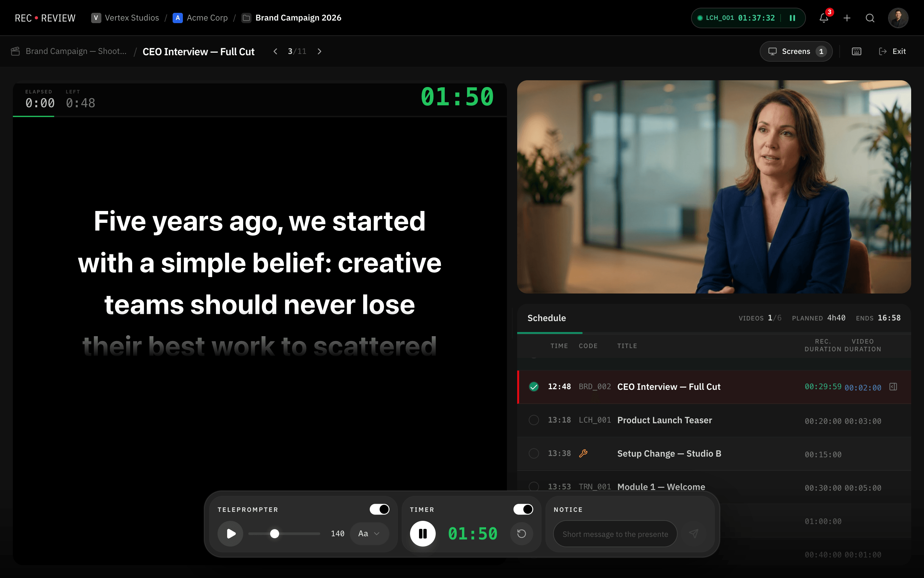Click the plus icon in top bar
The height and width of the screenshot is (578, 924).
tap(847, 18)
